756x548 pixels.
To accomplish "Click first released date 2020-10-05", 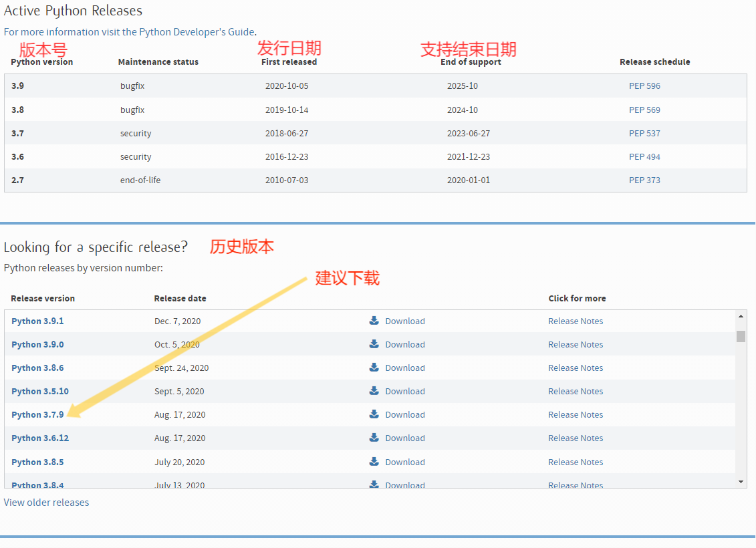I will click(x=287, y=86).
